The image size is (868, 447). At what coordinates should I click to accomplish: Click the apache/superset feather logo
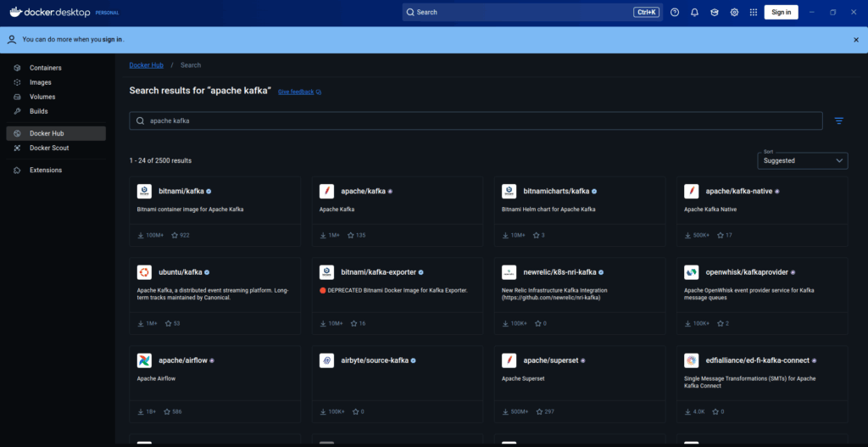[x=509, y=360]
